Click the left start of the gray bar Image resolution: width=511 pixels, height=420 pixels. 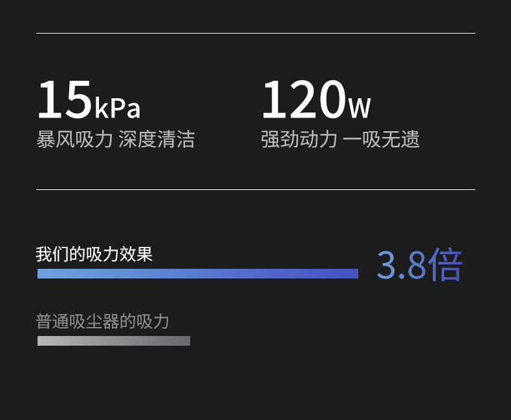point(41,341)
